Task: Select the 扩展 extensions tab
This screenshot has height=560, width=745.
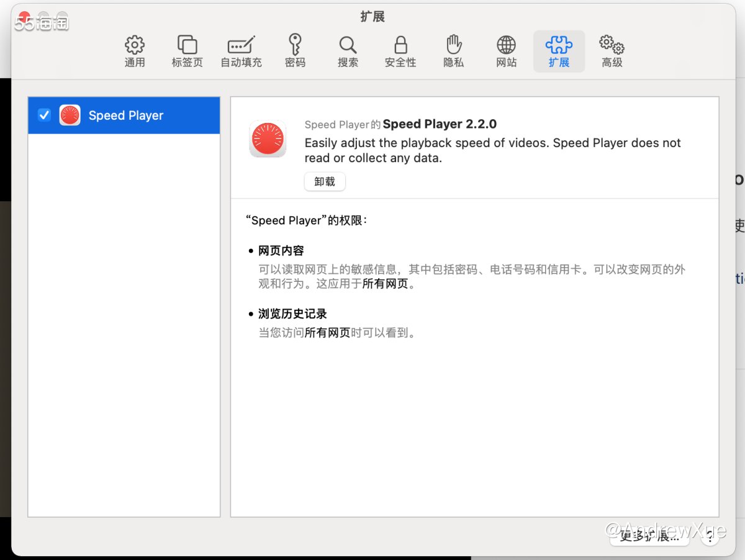Action: [559, 52]
